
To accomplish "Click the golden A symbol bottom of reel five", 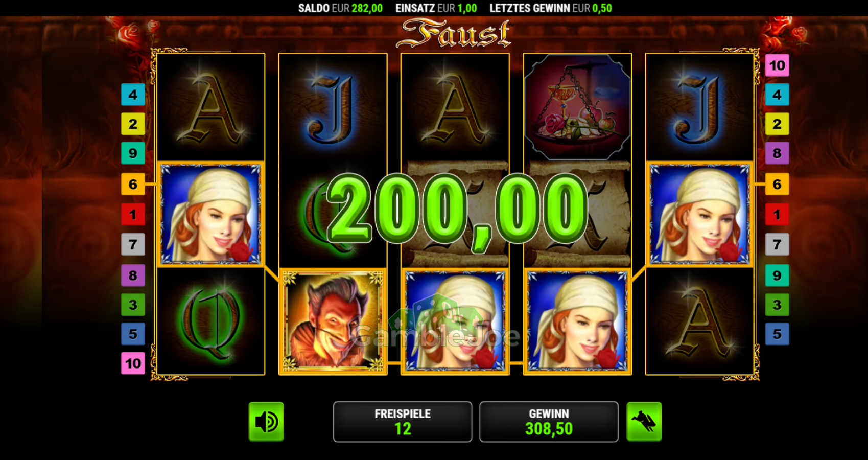I will (x=699, y=321).
